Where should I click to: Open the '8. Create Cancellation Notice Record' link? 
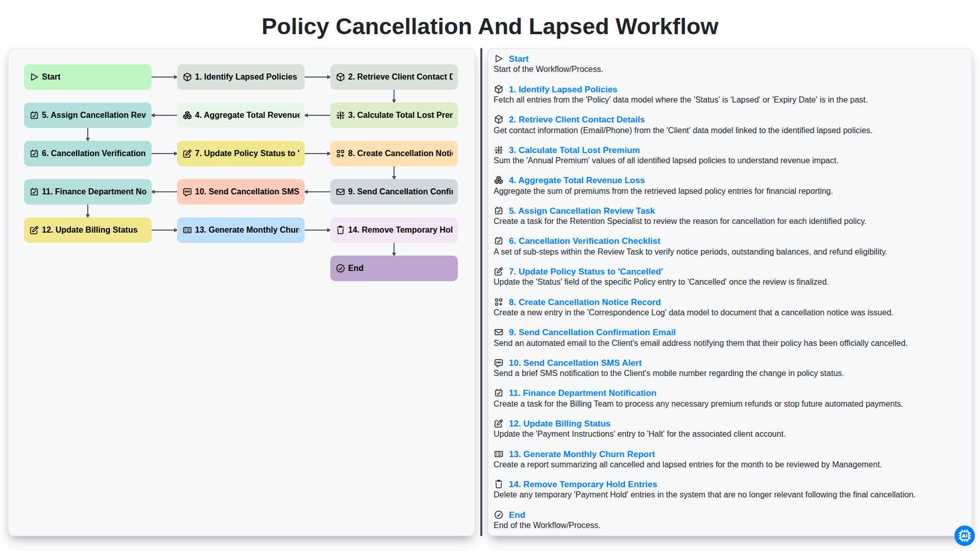coord(584,302)
